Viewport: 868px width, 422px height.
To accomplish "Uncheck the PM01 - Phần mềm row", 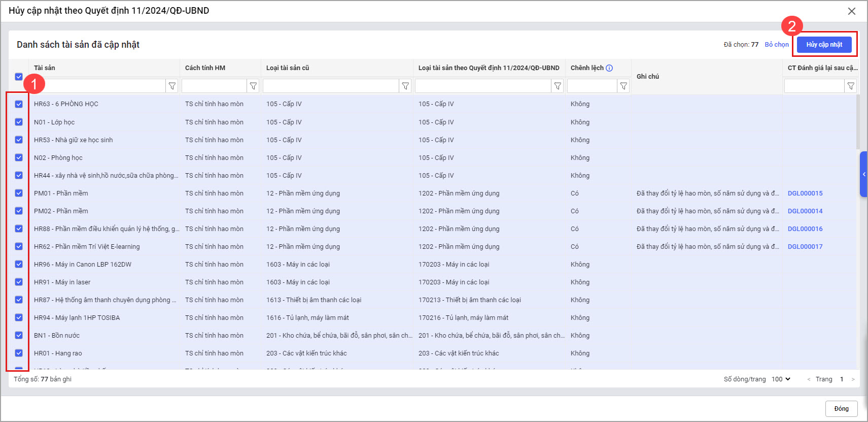I will (19, 193).
